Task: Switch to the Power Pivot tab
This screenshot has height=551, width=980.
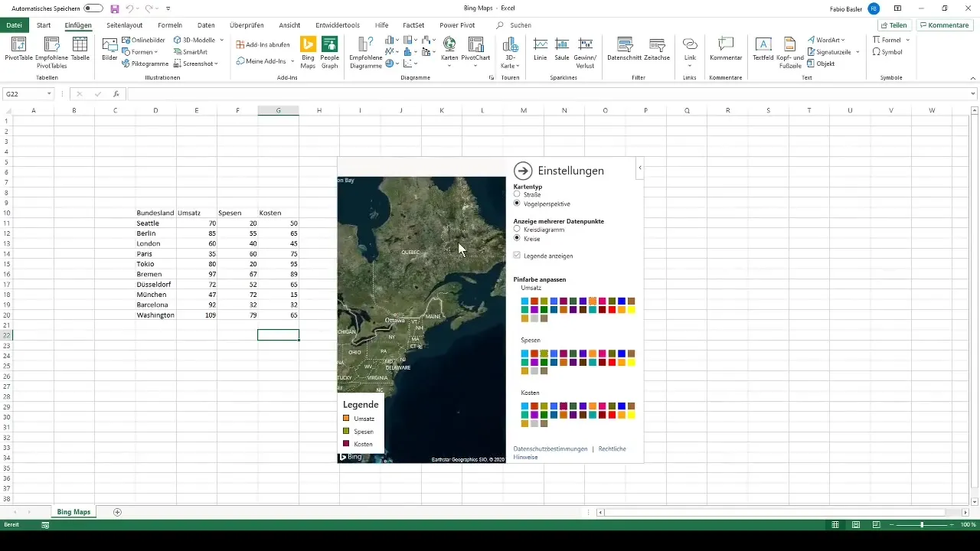Action: point(457,25)
